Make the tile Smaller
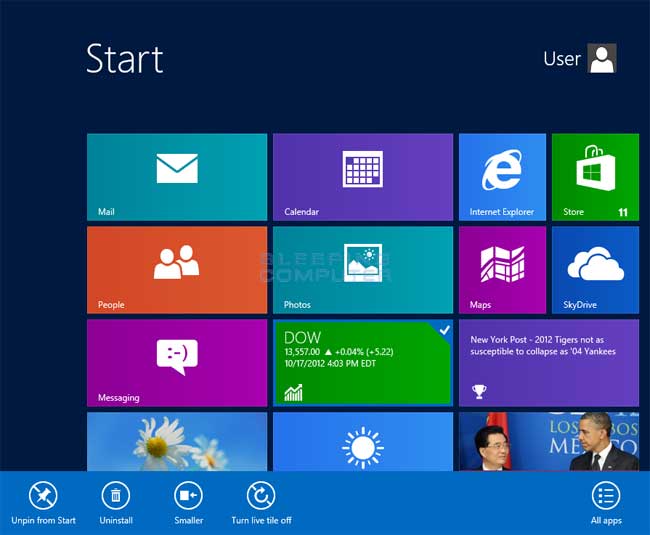This screenshot has height=535, width=650. (x=188, y=503)
